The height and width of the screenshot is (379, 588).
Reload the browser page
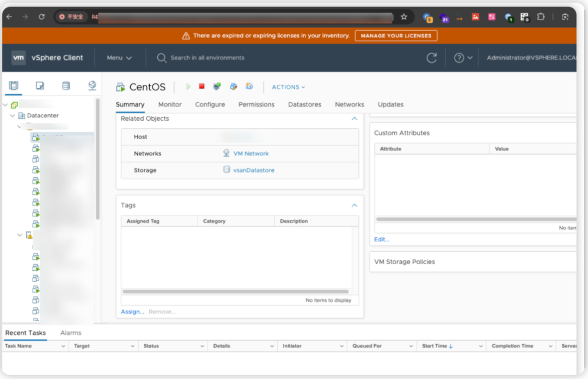[x=41, y=17]
